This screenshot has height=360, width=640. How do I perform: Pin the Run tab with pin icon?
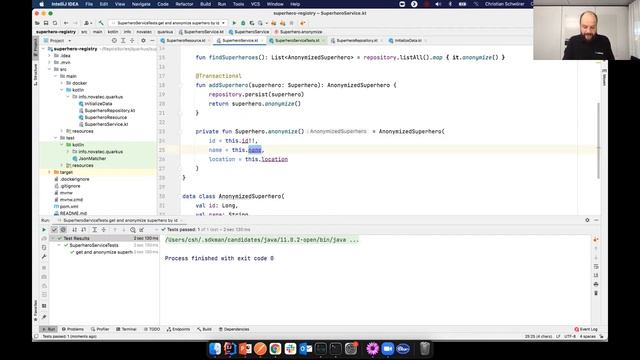click(x=44, y=317)
